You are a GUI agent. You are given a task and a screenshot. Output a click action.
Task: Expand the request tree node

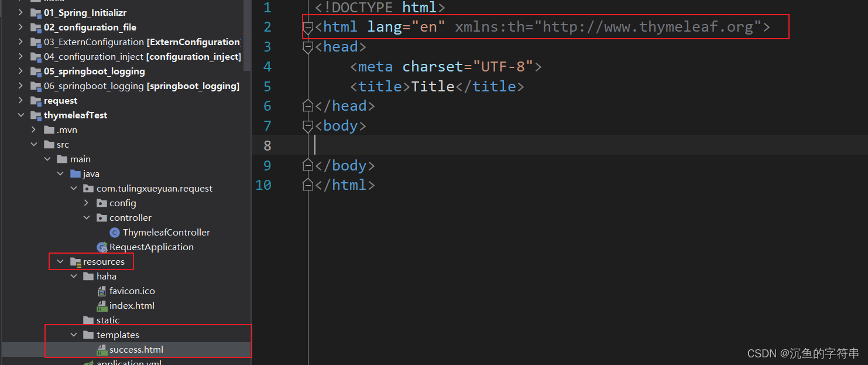tap(22, 100)
